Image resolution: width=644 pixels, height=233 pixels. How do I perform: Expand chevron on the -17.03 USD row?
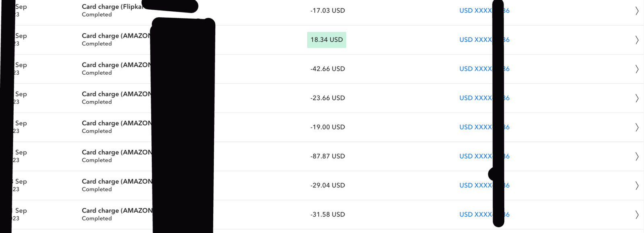[637, 11]
